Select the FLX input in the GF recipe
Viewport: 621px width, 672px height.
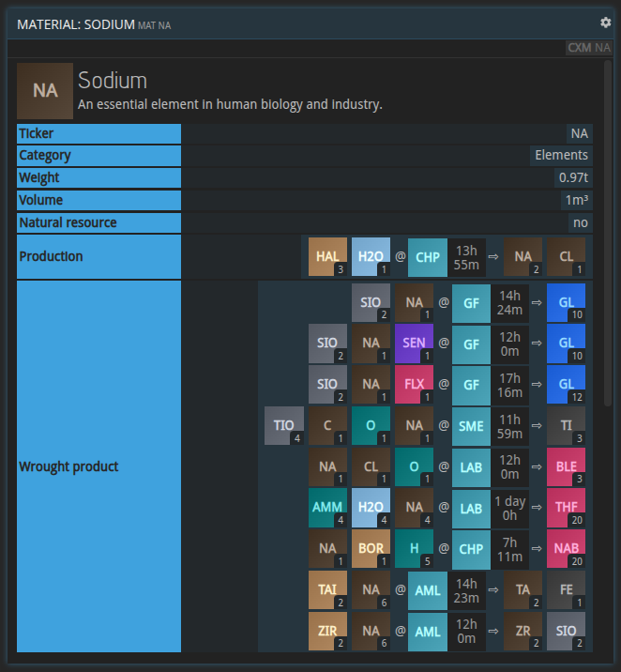(414, 385)
